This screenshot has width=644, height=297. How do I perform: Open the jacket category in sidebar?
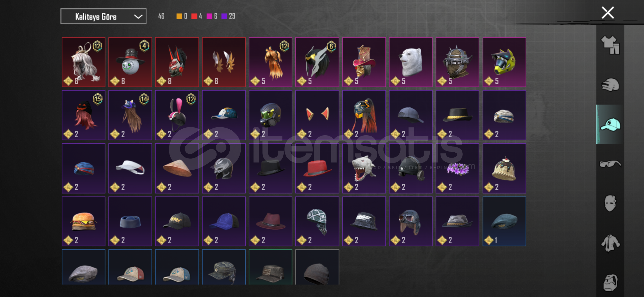tap(610, 243)
